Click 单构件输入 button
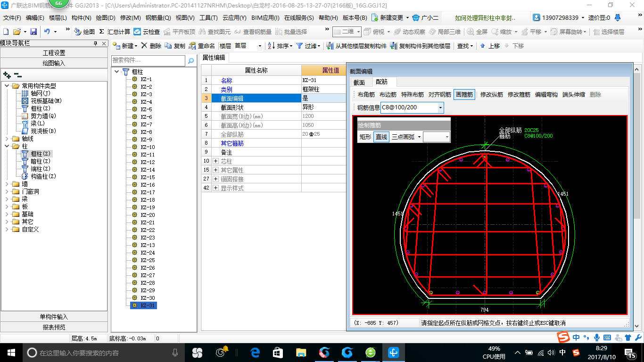This screenshot has width=644, height=362. 54,317
